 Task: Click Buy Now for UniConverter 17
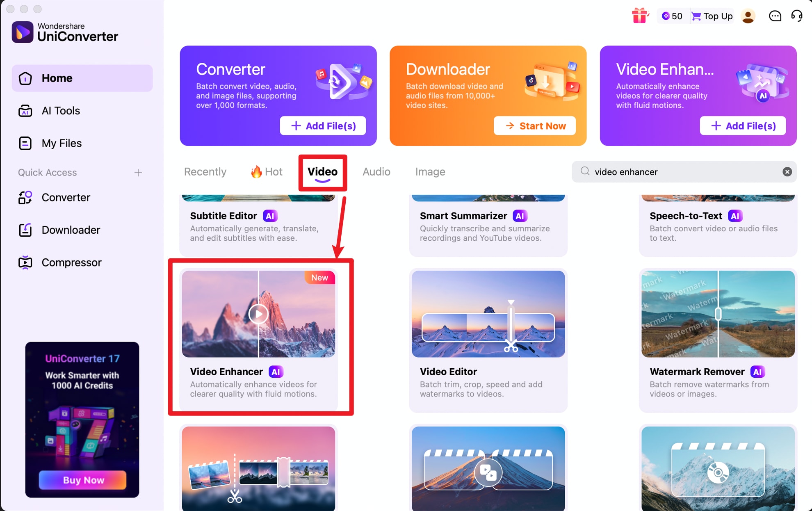[x=82, y=480]
